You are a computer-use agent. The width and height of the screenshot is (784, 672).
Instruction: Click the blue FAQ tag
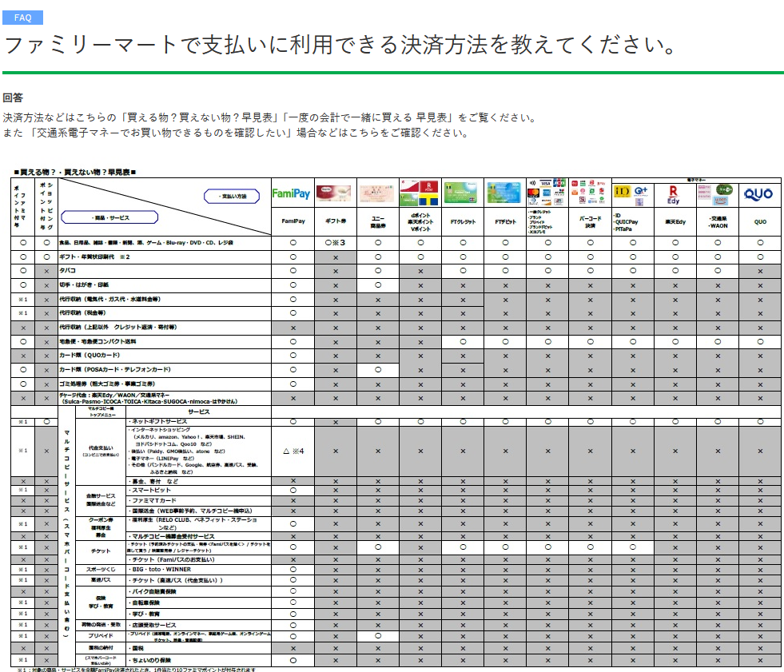(22, 18)
